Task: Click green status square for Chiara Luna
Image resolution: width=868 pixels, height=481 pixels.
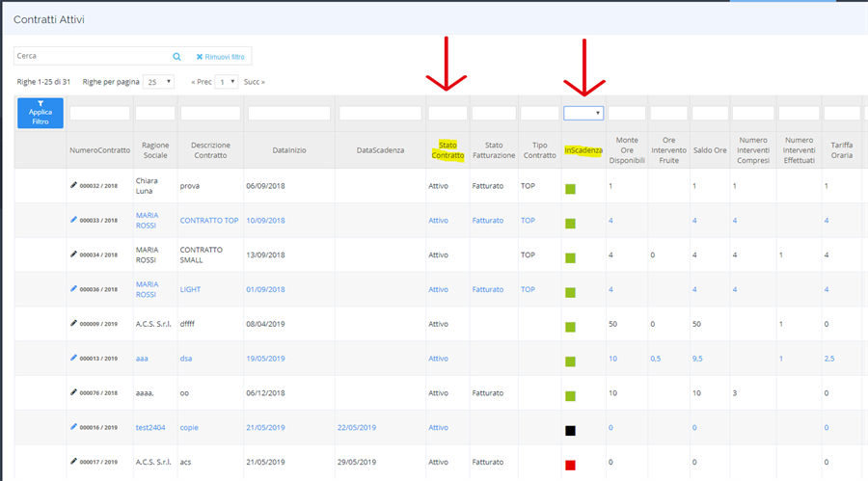Action: [570, 189]
